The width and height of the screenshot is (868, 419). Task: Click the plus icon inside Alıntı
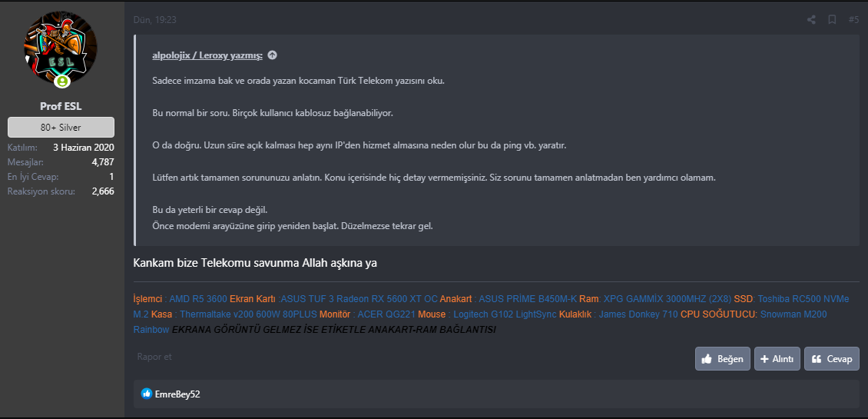[x=764, y=359]
